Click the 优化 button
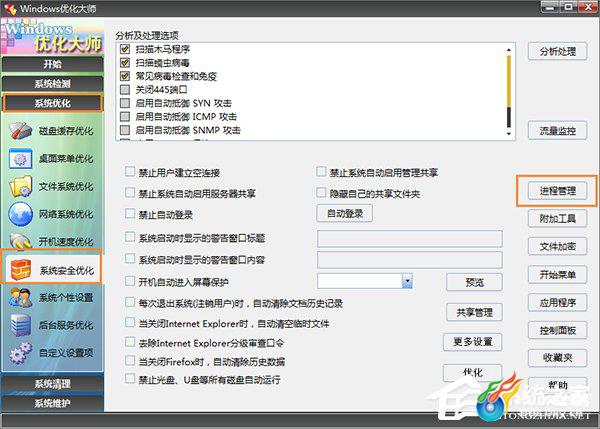The width and height of the screenshot is (600, 429). click(x=473, y=372)
